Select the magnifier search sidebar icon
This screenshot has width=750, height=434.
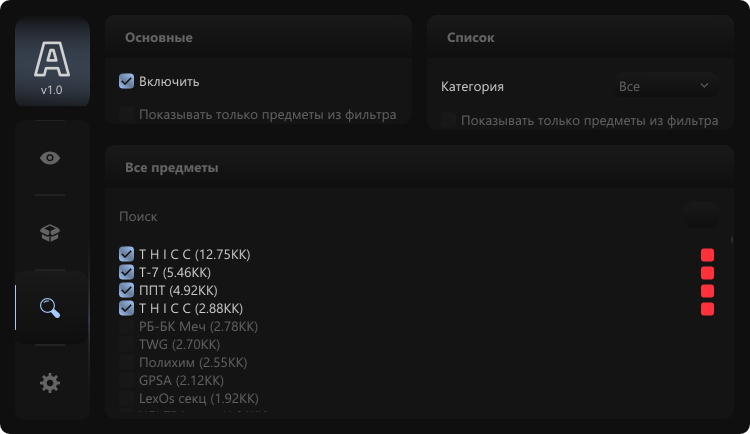(50, 308)
